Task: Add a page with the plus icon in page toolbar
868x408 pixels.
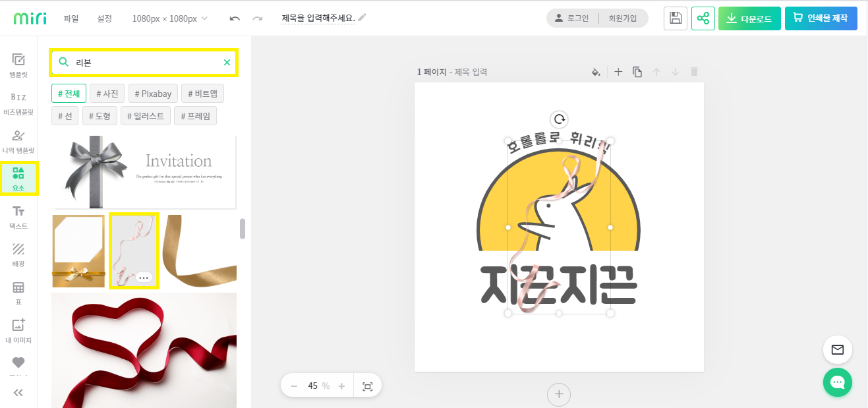Action: [618, 72]
